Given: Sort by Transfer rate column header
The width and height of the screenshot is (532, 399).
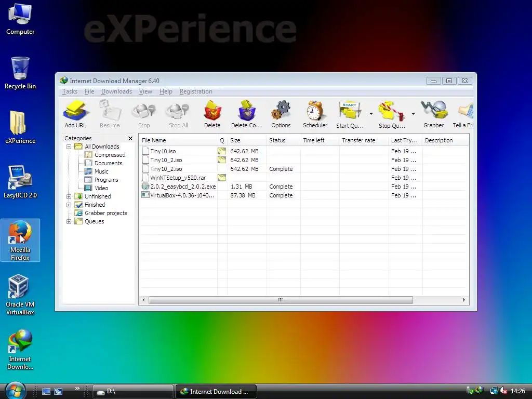Looking at the screenshot, I should point(364,140).
